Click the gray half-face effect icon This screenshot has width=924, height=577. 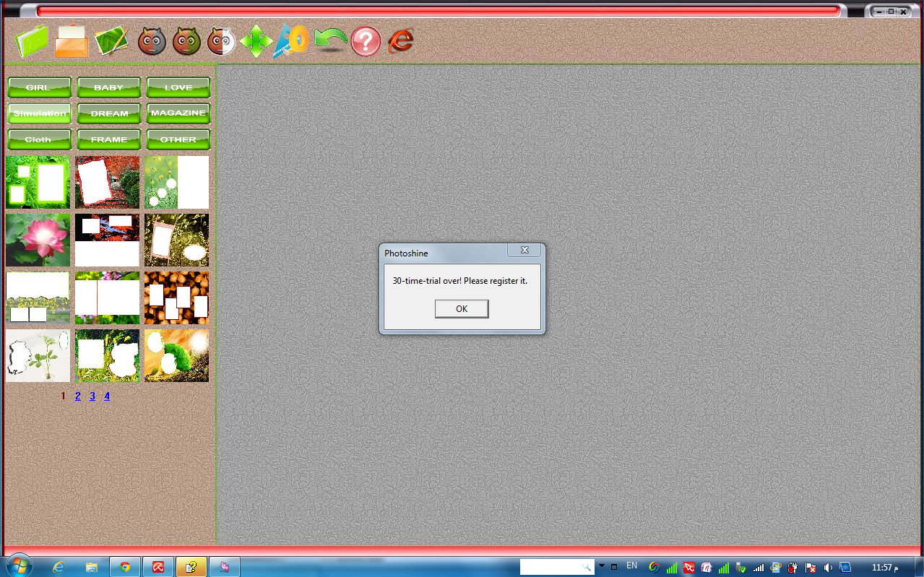152,42
